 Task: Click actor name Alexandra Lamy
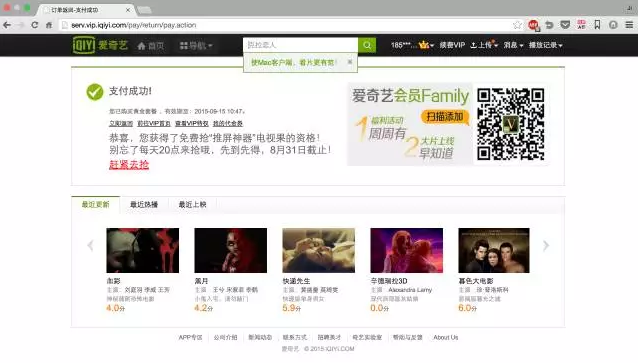click(410, 290)
